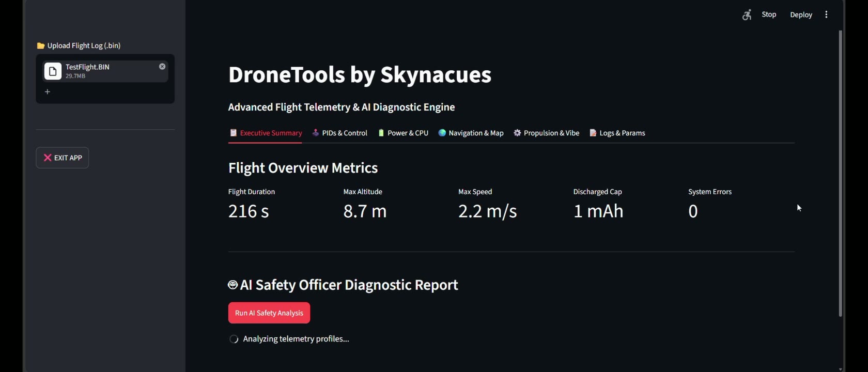
Task: Click the 'TestFlight.BIN' file name
Action: 87,67
